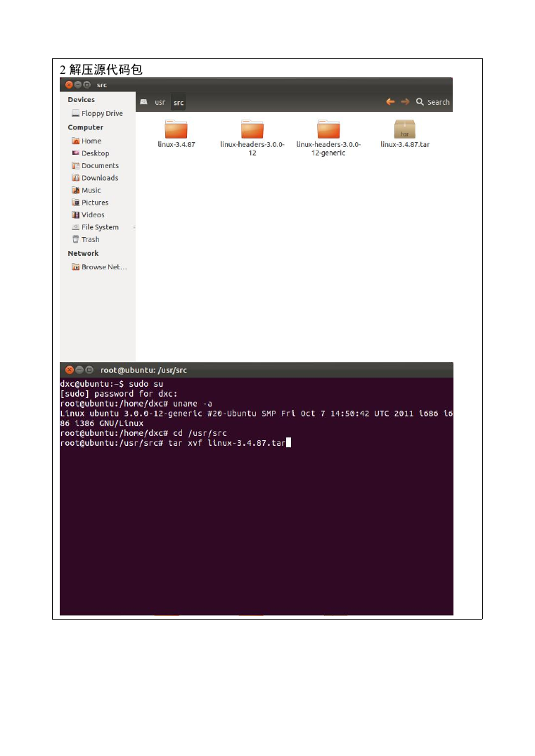Image resolution: width=535 pixels, height=756 pixels.
Task: Open the linux-headers-3.0.0-12-generic folder
Action: pos(328,137)
